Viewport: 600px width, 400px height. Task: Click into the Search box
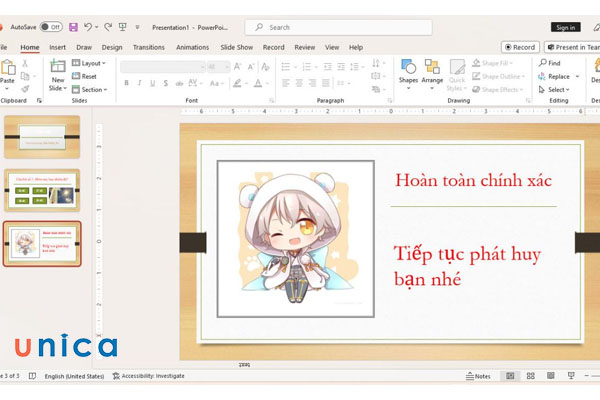[338, 27]
